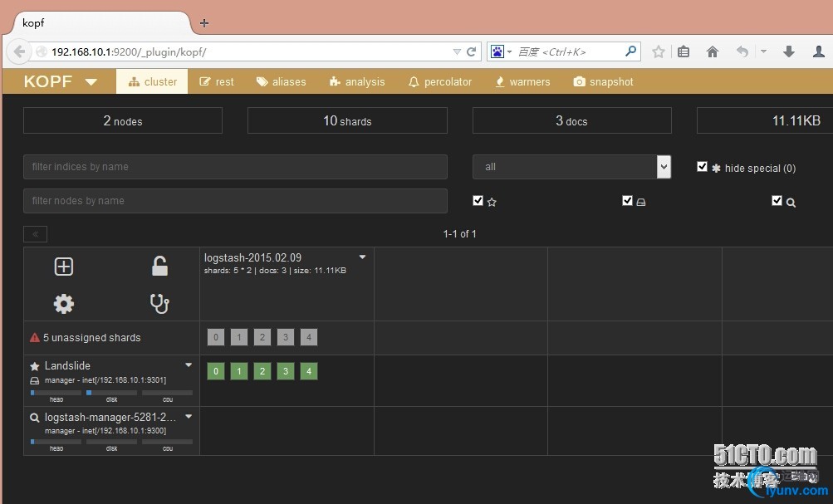The image size is (833, 504).
Task: Select green shard 1 on Landslide
Action: [239, 371]
